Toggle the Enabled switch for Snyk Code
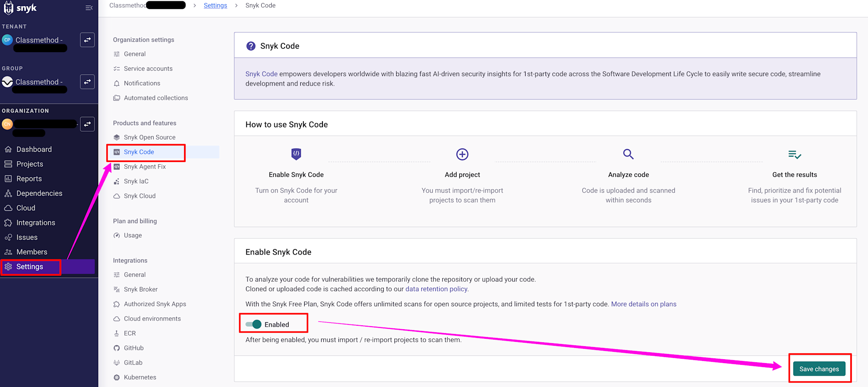Screen dimensions: 868x387 tap(254, 324)
